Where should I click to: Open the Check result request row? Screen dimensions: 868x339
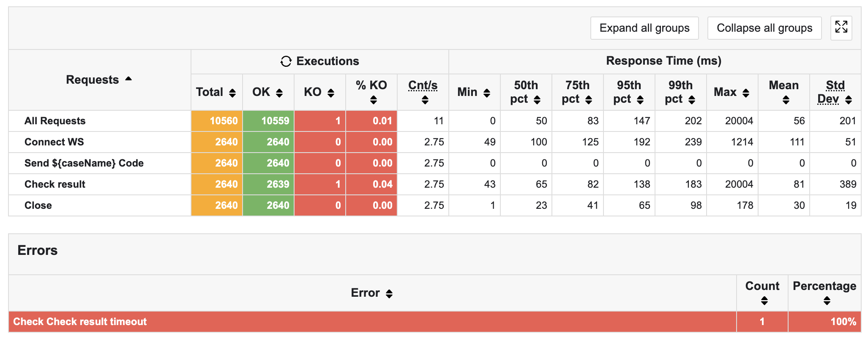coord(55,184)
